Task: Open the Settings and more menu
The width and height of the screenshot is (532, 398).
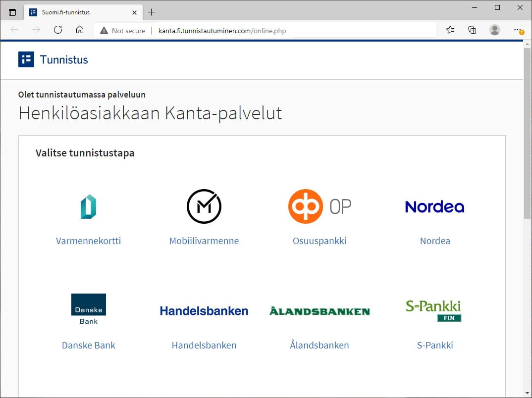Action: (x=518, y=30)
